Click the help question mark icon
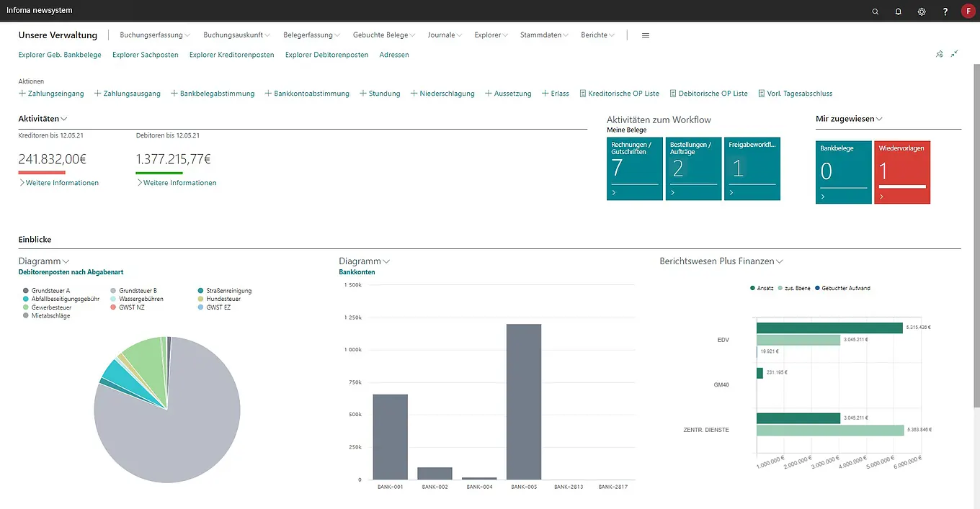Image resolution: width=980 pixels, height=509 pixels. [945, 12]
